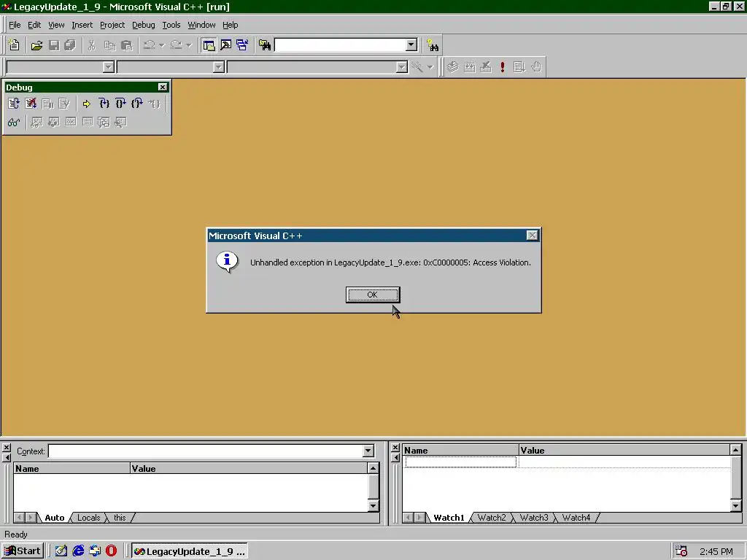Toggle the Variables window debug icon
This screenshot has height=560, width=747.
point(53,122)
